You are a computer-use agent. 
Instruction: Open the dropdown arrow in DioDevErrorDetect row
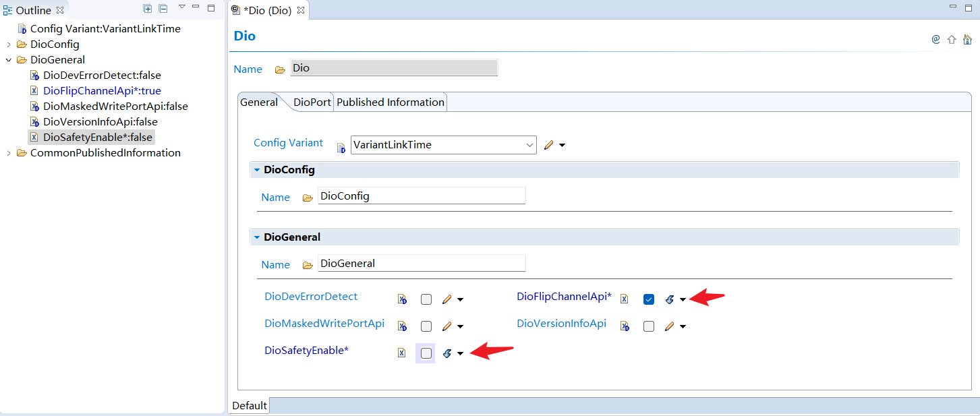(x=461, y=300)
